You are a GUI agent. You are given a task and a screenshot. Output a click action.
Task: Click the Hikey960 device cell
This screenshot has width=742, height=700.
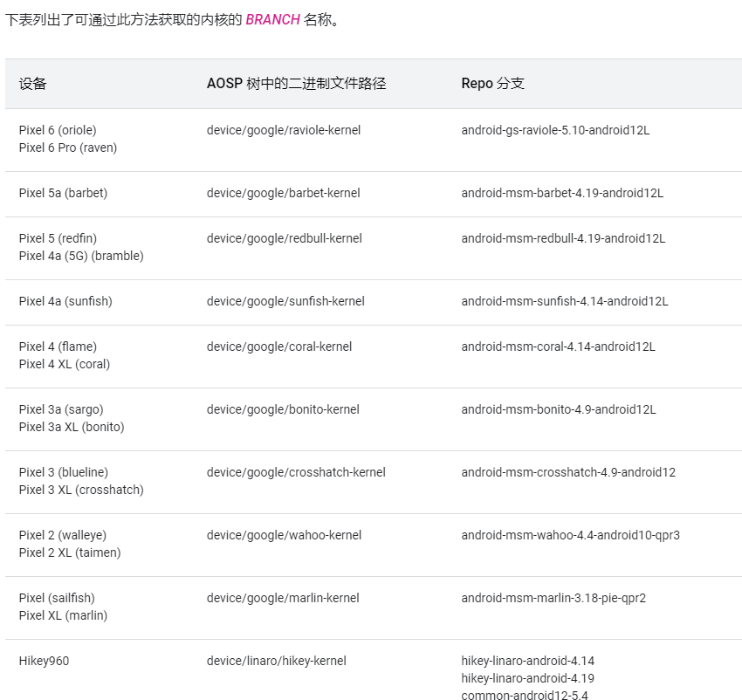click(x=44, y=661)
